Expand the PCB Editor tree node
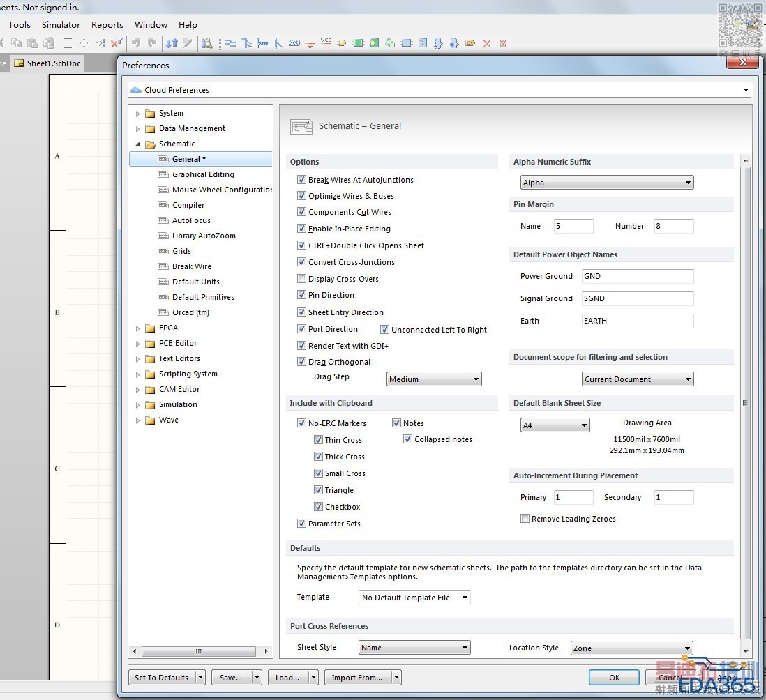This screenshot has height=700, width=766. coord(137,344)
